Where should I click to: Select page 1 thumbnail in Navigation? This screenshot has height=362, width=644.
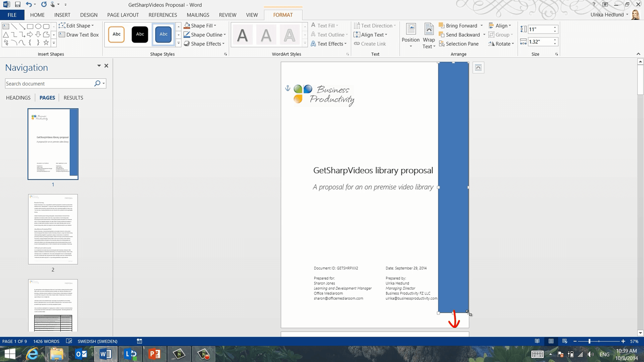(x=53, y=144)
